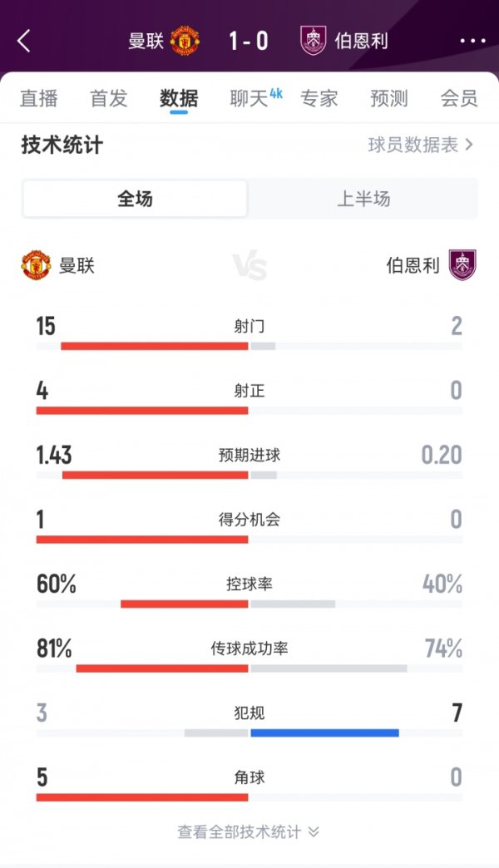The width and height of the screenshot is (499, 868).
Task: Switch to the 直播 tab
Action: (39, 98)
